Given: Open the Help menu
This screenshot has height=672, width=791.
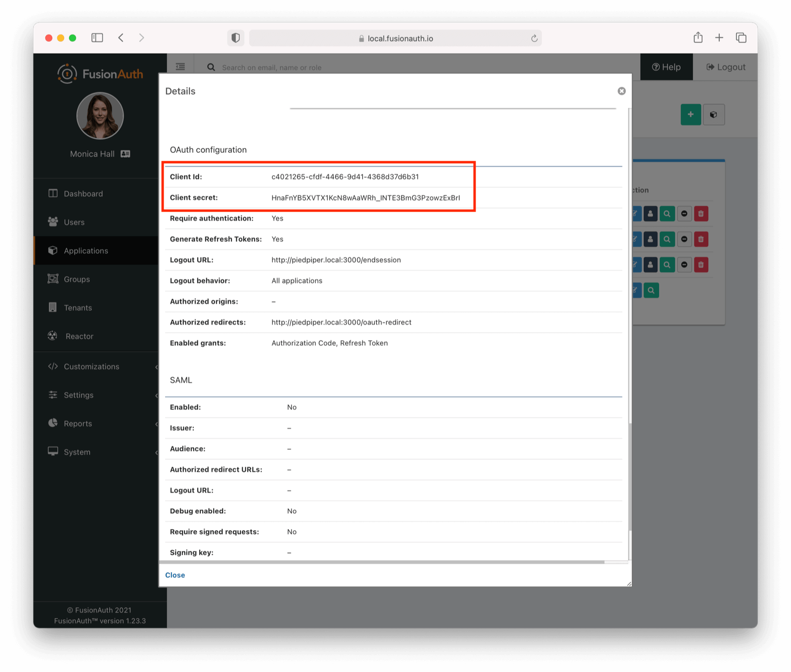Looking at the screenshot, I should (x=666, y=67).
